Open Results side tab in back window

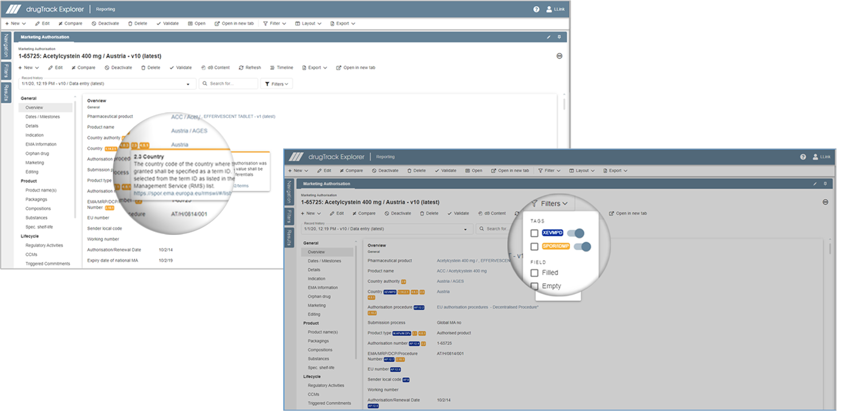pos(6,92)
